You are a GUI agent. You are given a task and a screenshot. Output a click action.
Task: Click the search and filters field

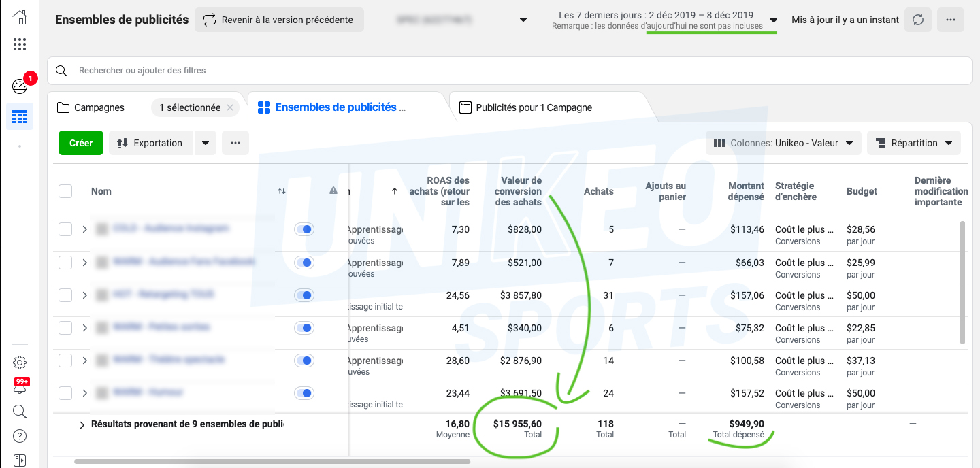(x=510, y=71)
